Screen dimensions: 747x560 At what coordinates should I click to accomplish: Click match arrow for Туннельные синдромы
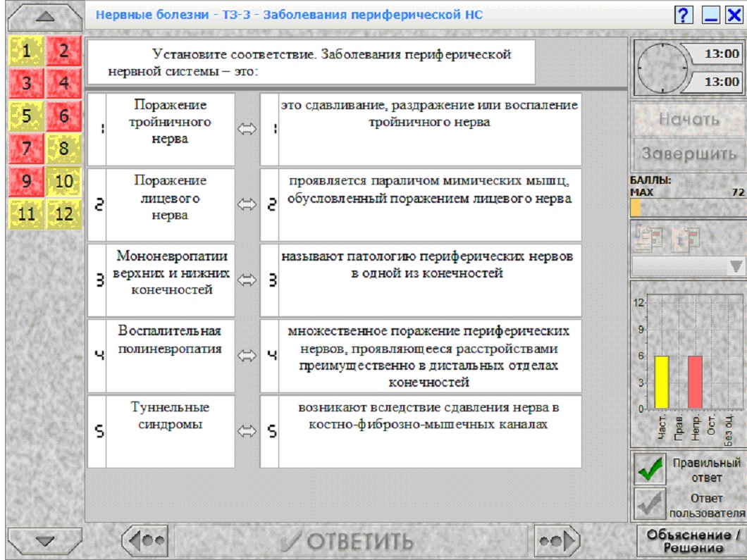click(247, 431)
